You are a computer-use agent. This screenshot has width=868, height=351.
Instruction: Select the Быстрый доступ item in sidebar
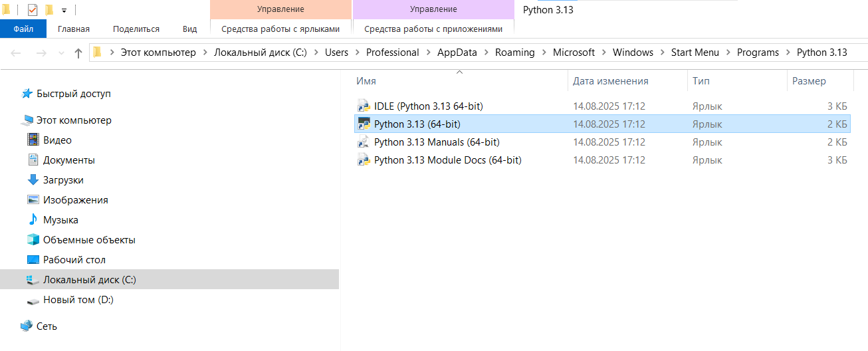pos(73,94)
